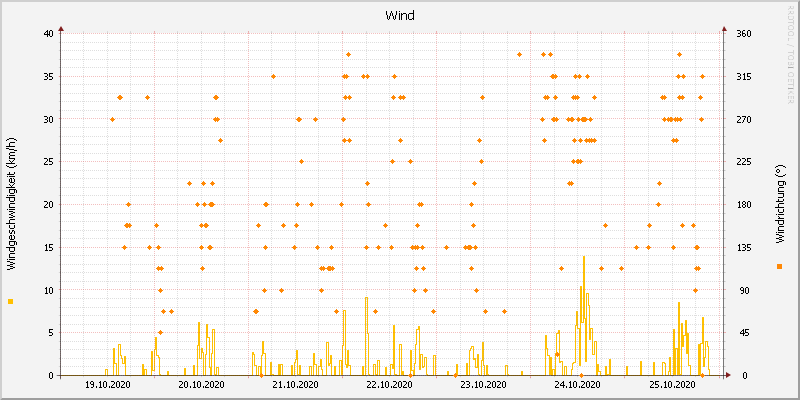The height and width of the screenshot is (400, 800).
Task: Click the Windrichtung (°) axis label
Action: [x=779, y=204]
